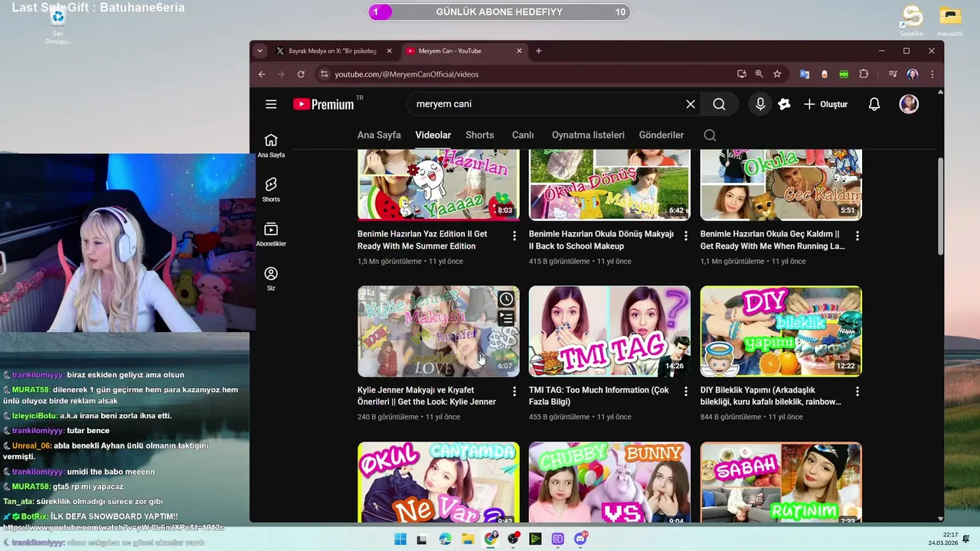Switch to Shorts channel tab

[480, 135]
